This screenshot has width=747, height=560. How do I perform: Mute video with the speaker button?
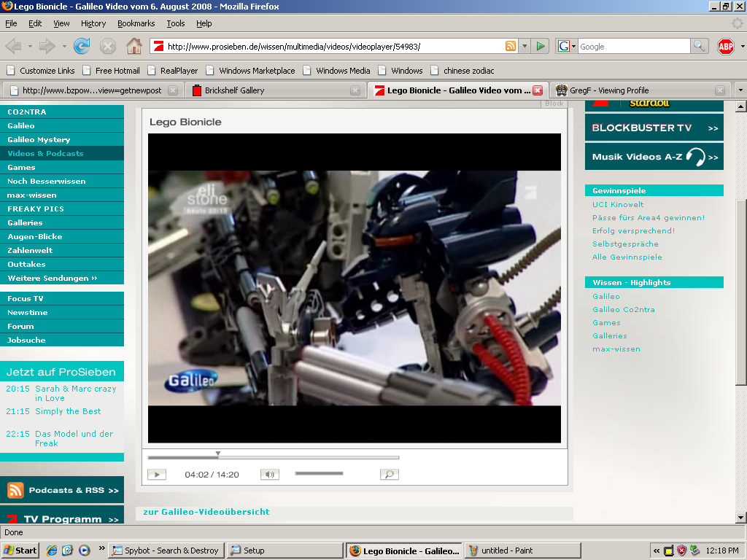tap(270, 474)
